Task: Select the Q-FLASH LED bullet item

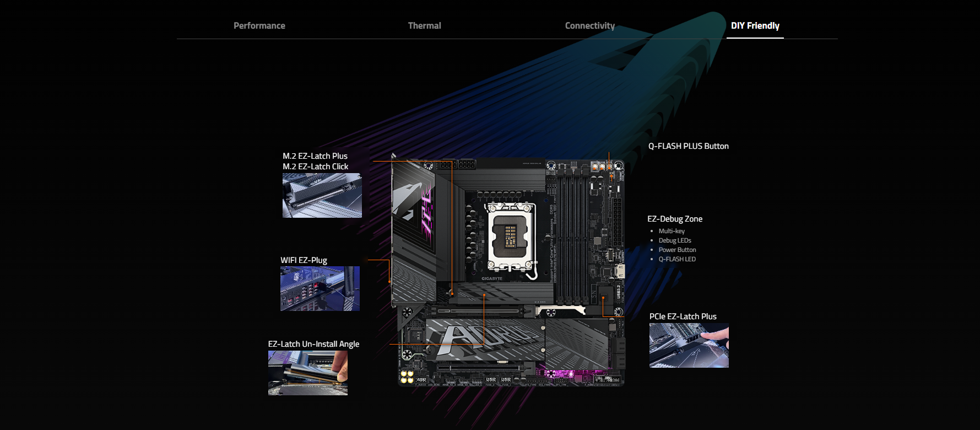Action: coord(677,259)
